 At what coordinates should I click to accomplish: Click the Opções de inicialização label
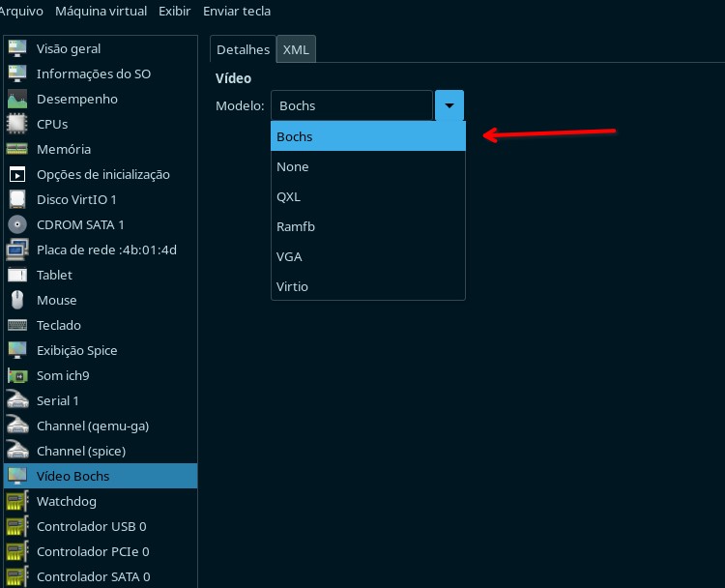coord(103,174)
